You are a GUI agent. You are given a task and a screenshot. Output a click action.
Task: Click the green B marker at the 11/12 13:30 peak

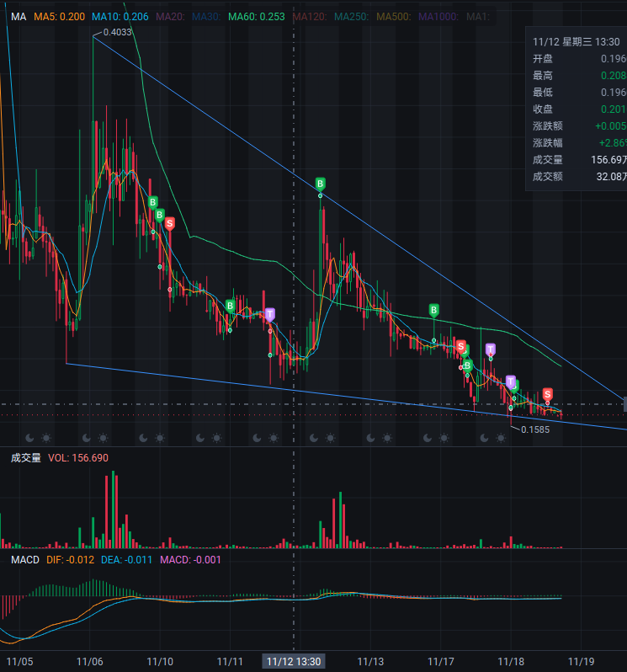[320, 184]
